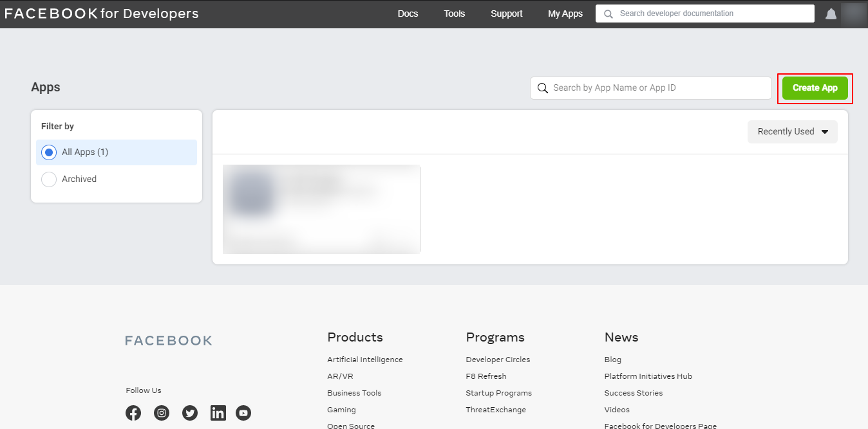Click the News footer heading
Image resolution: width=868 pixels, height=429 pixels.
[x=621, y=337]
